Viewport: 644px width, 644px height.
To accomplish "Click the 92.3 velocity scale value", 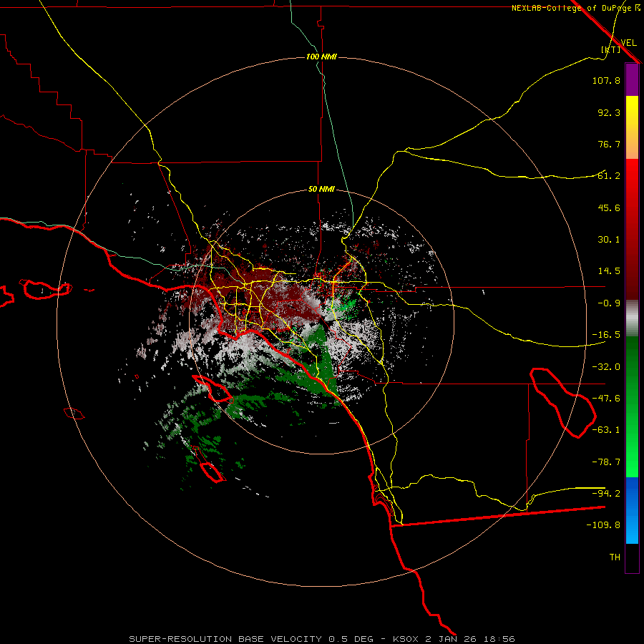I will coord(609,112).
